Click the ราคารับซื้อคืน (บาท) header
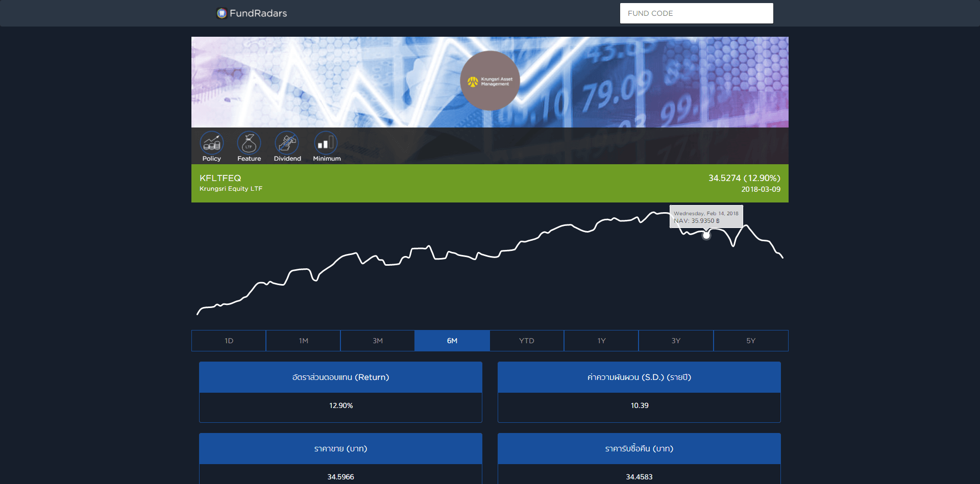 point(639,449)
